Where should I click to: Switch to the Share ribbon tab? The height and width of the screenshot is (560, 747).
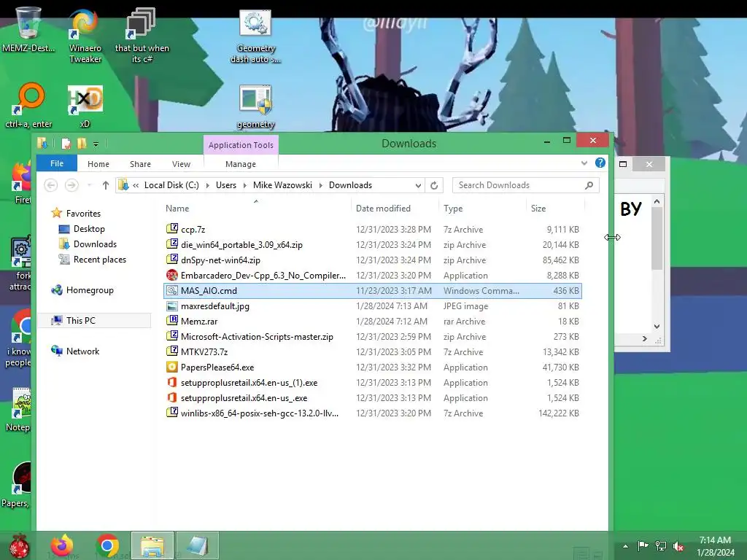click(141, 164)
